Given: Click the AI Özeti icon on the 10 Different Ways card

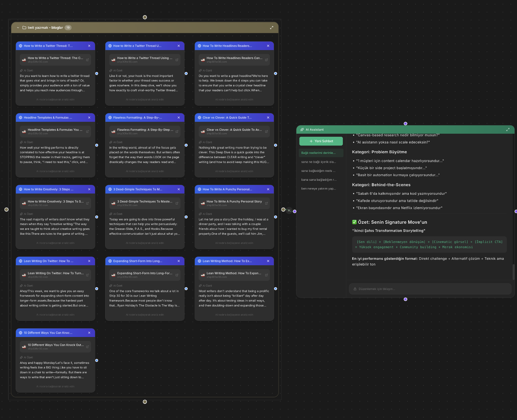Looking at the screenshot, I should click(x=22, y=357).
